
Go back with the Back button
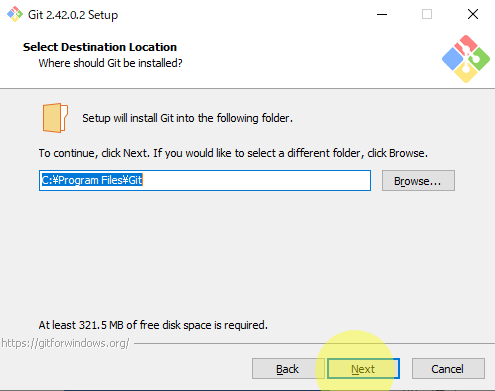[288, 369]
